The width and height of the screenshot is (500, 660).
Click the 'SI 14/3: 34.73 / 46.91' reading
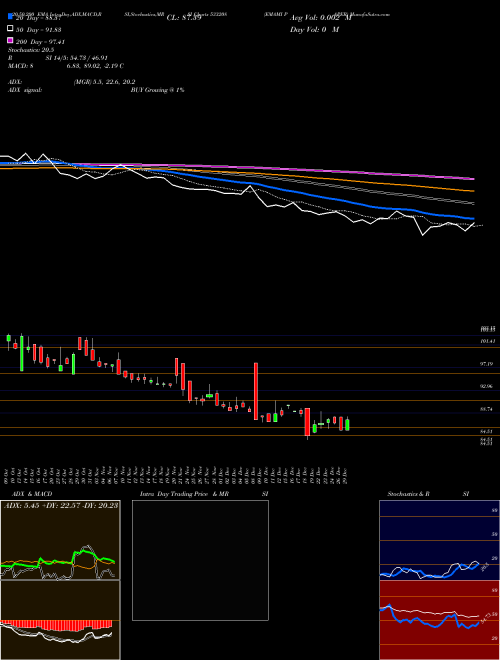point(77,58)
